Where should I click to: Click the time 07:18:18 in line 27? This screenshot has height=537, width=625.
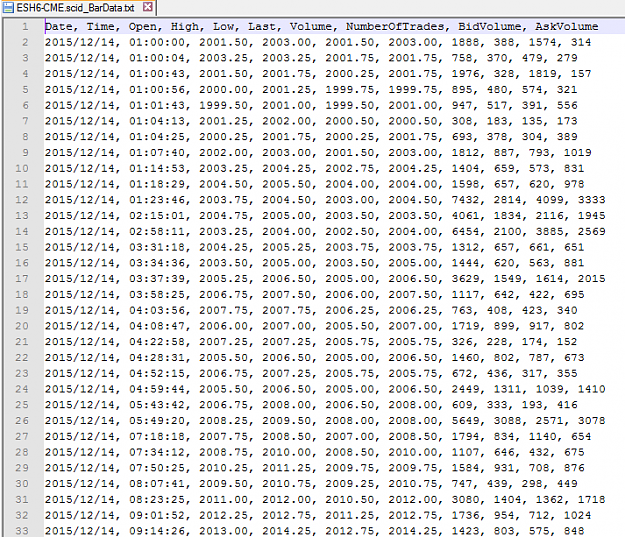[x=157, y=437]
